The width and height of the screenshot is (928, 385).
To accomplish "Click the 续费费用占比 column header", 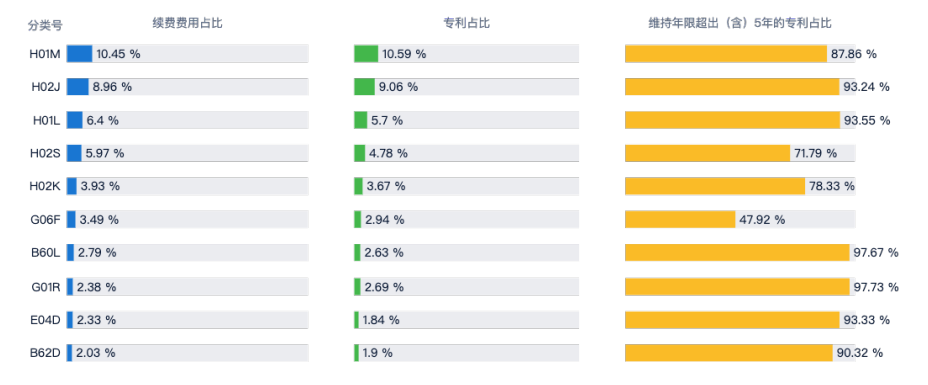I will (x=188, y=23).
